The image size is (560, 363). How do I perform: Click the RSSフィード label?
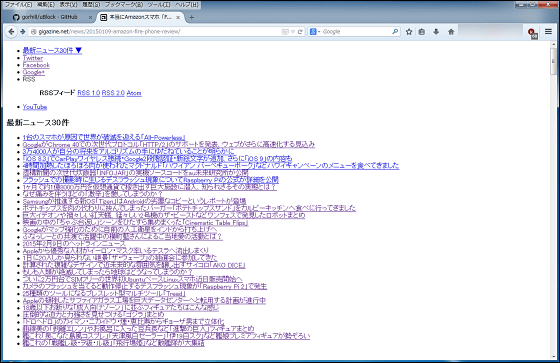[57, 93]
